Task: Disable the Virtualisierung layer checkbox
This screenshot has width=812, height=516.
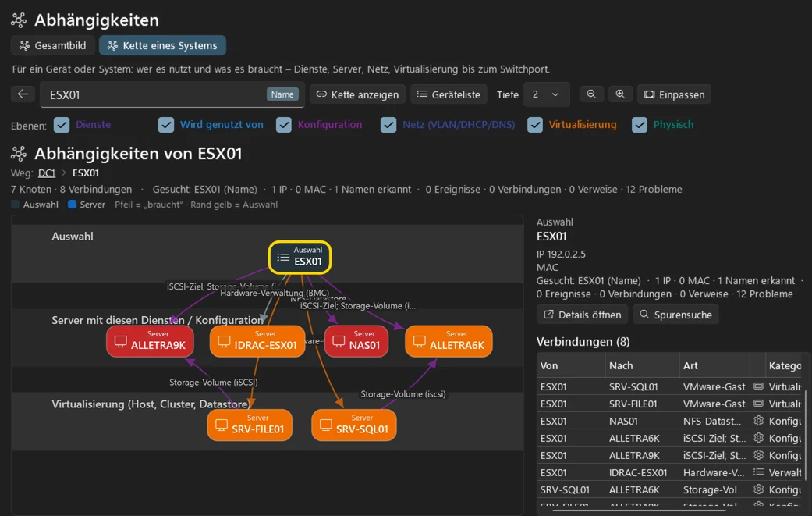Action: click(535, 125)
